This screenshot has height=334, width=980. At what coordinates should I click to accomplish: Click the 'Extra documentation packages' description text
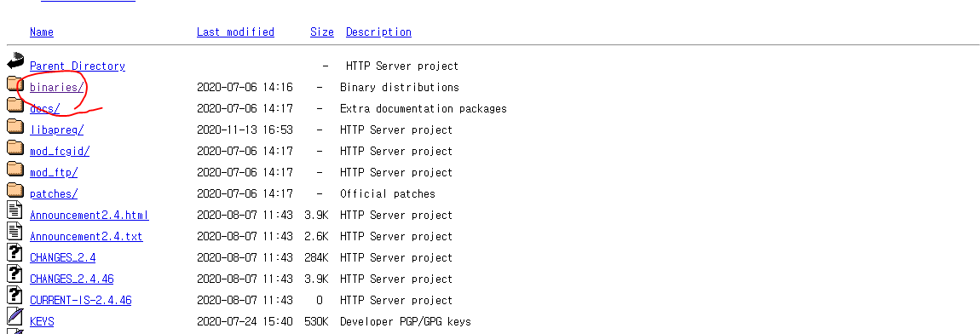[x=424, y=109]
